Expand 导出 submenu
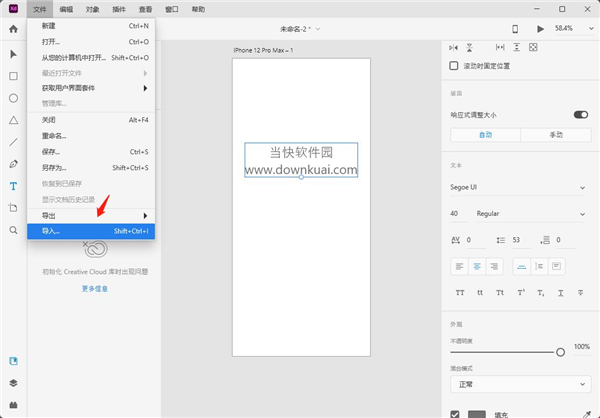The image size is (600, 418). [91, 216]
